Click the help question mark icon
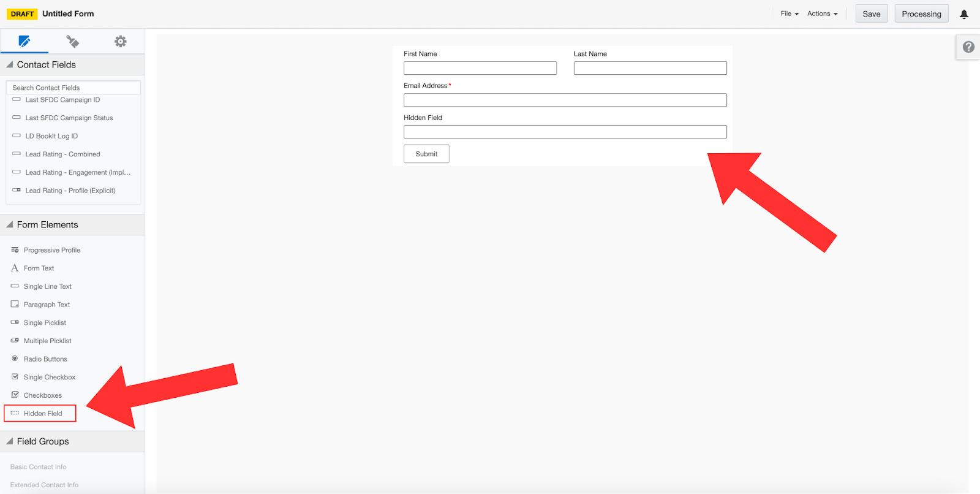The width and height of the screenshot is (980, 494). point(968,47)
